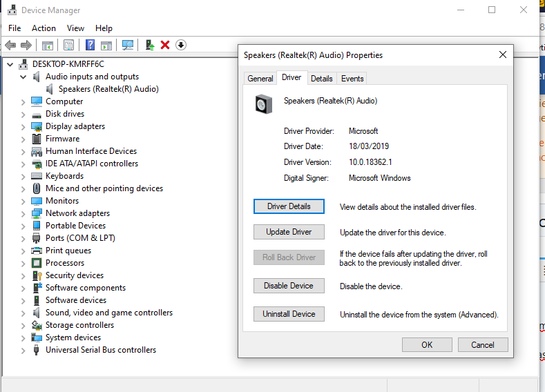Click the Driver Details button
Screen dimensions: 545x392
pos(289,206)
